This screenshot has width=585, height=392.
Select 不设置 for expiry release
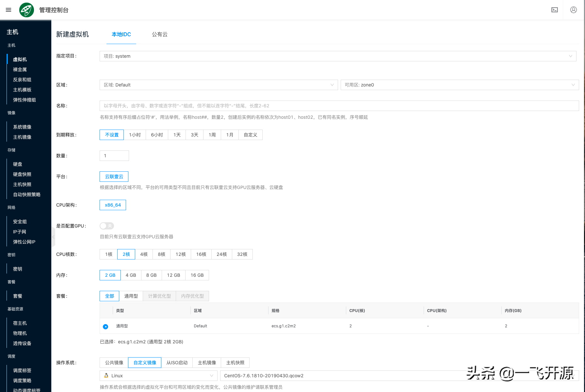[x=112, y=135]
